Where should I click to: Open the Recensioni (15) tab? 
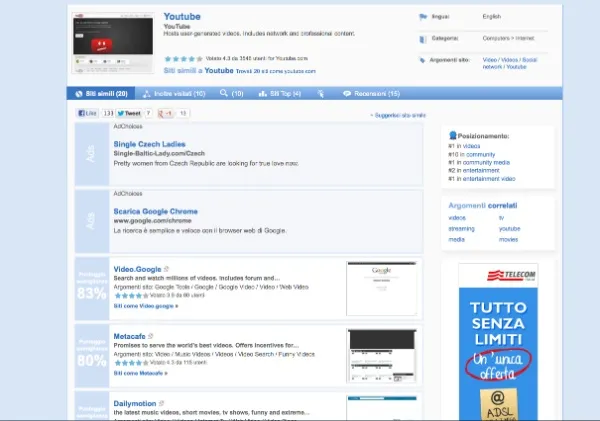tap(371, 93)
